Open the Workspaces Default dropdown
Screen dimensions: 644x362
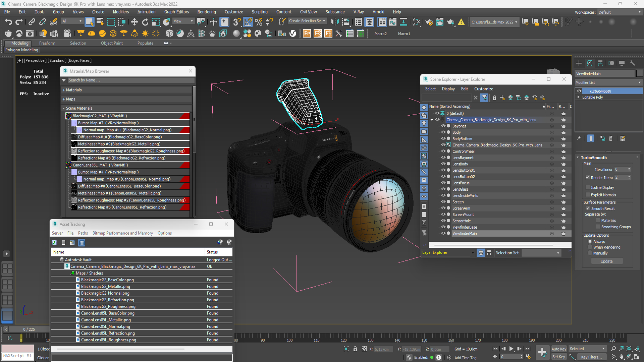(x=620, y=12)
